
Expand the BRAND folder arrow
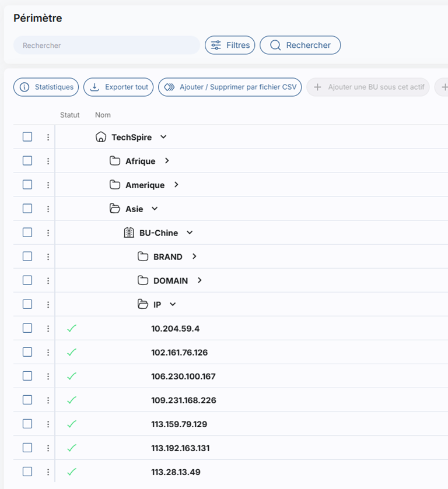(x=194, y=256)
